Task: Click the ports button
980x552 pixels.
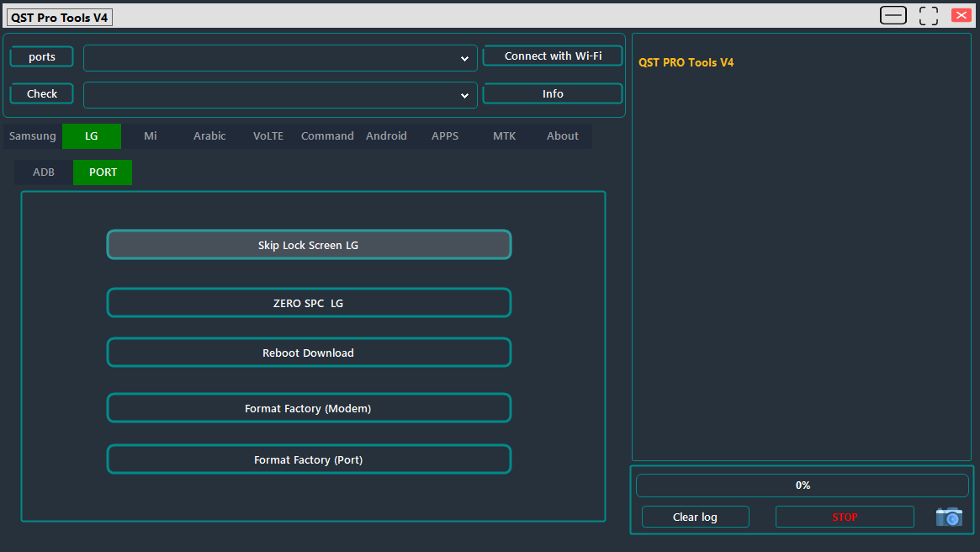Action: coord(41,56)
